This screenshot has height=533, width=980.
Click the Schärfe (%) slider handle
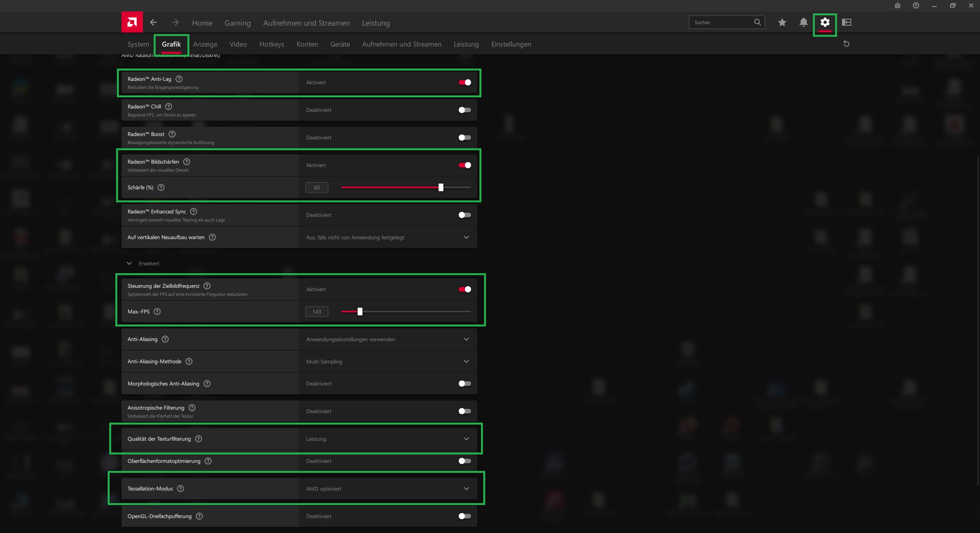(x=441, y=187)
